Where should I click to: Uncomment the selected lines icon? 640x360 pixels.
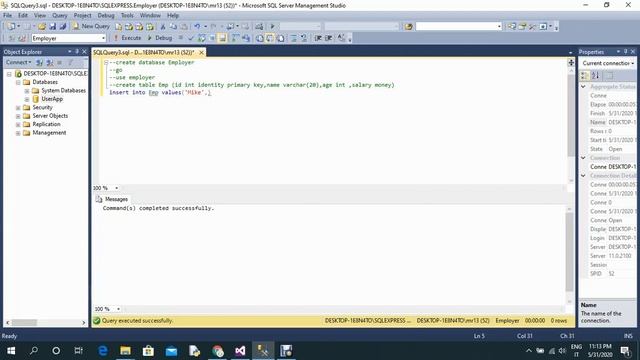304,38
